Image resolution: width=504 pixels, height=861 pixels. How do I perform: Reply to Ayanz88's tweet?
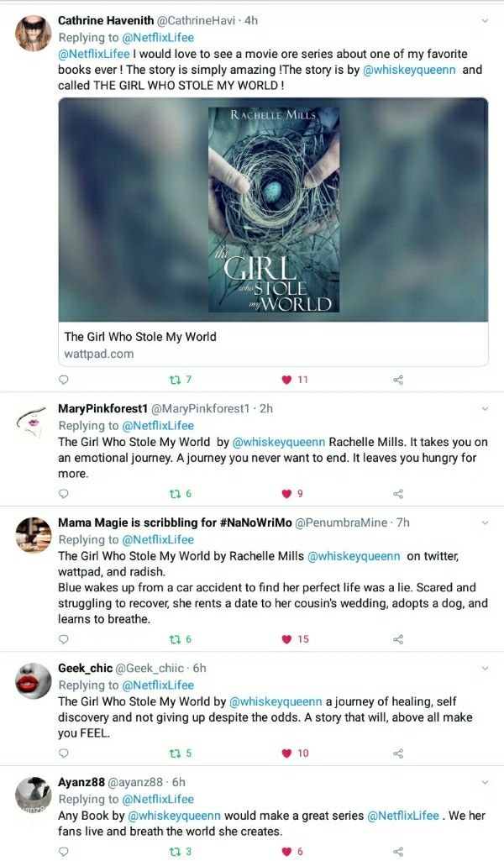[64, 852]
